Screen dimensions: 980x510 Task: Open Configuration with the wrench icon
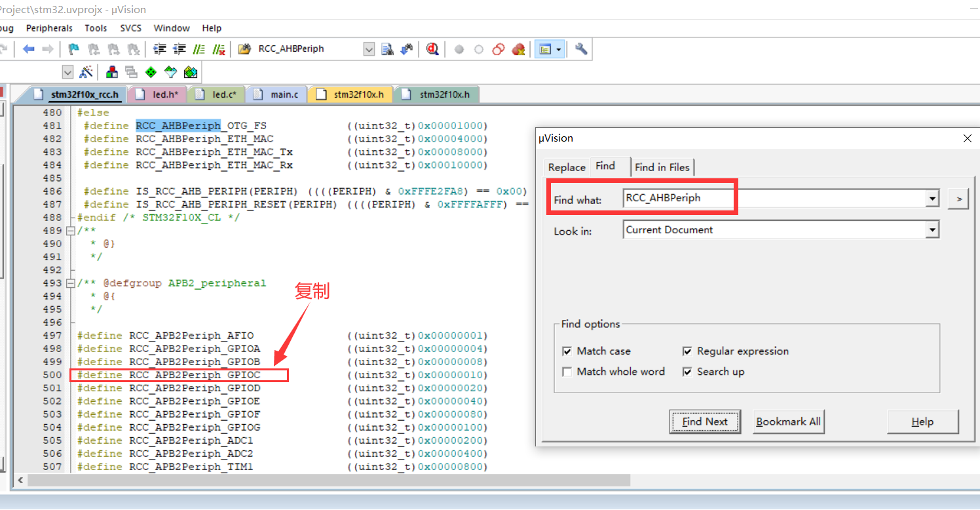(x=581, y=49)
